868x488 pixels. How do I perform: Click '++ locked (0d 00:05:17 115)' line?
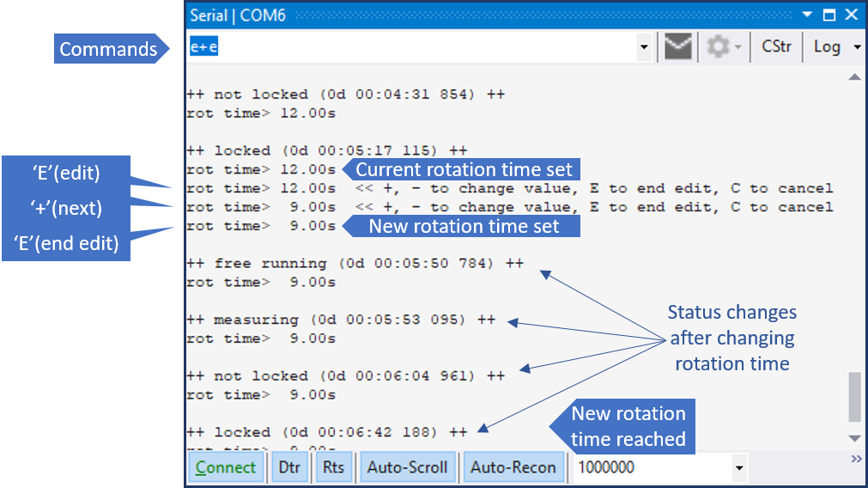(326, 150)
